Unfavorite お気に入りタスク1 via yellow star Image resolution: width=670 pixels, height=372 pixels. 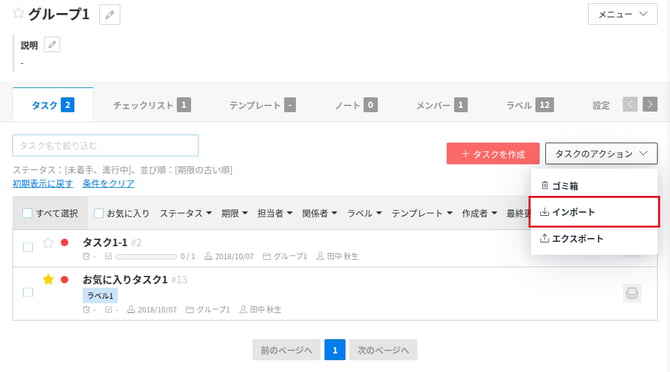point(48,279)
